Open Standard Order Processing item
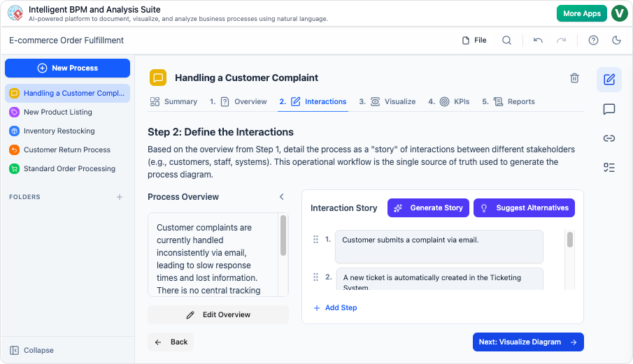This screenshot has height=364, width=633. [67, 169]
